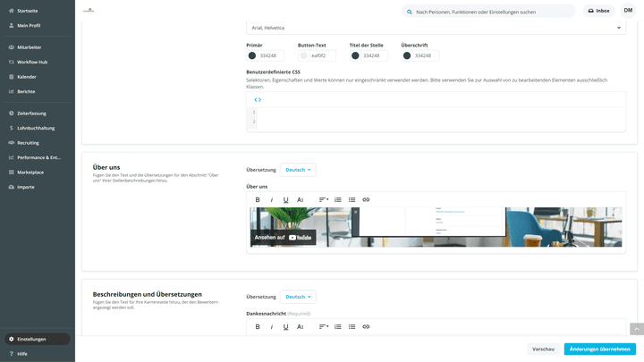Open Beschreibungen Übersetzung Deutsch dropdown
Screen dimensions: 644x362
(298, 297)
